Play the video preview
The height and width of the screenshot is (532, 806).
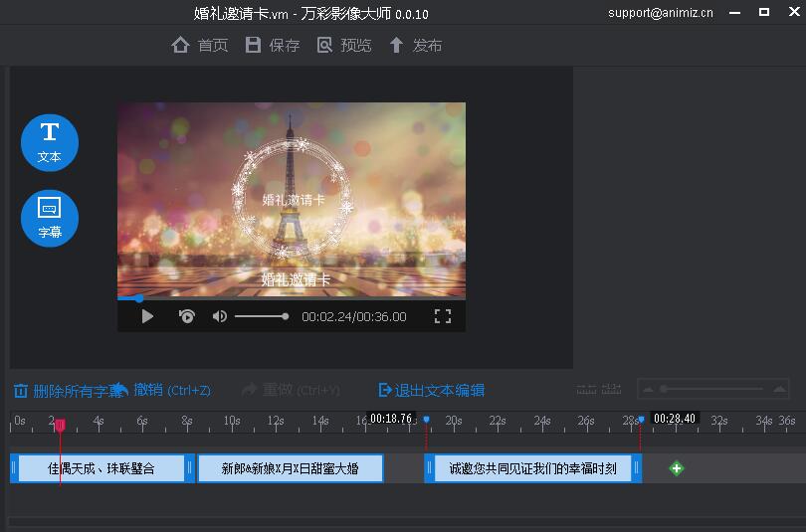coord(147,316)
